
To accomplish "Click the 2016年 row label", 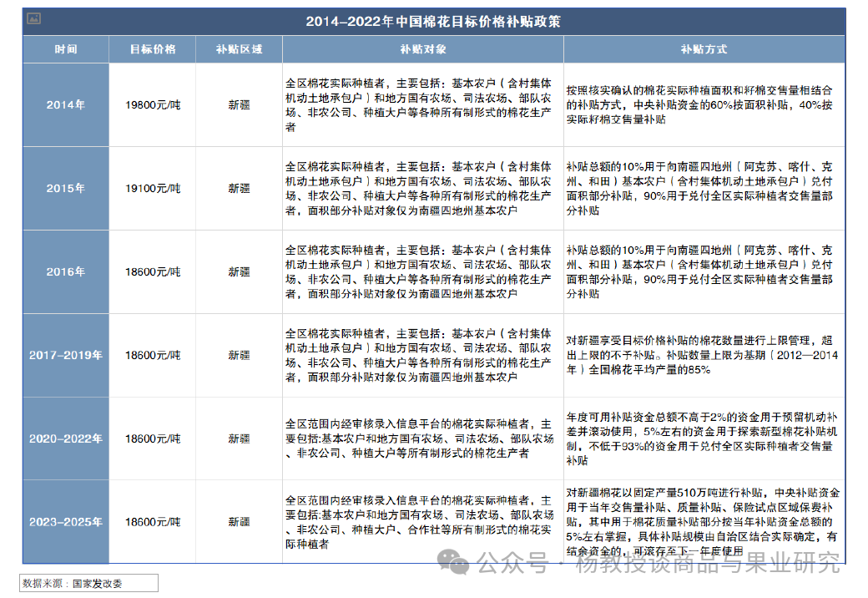I will point(64,272).
